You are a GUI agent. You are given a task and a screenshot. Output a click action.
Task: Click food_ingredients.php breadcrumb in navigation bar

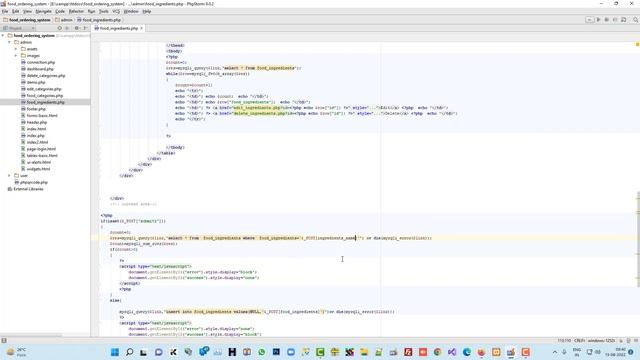click(99, 20)
